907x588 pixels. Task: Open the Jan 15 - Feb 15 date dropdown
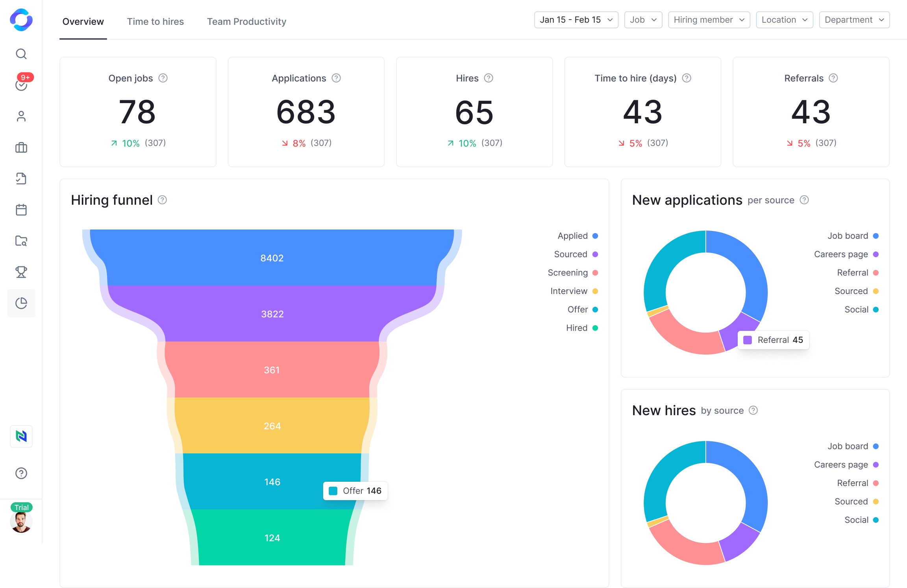pyautogui.click(x=576, y=20)
